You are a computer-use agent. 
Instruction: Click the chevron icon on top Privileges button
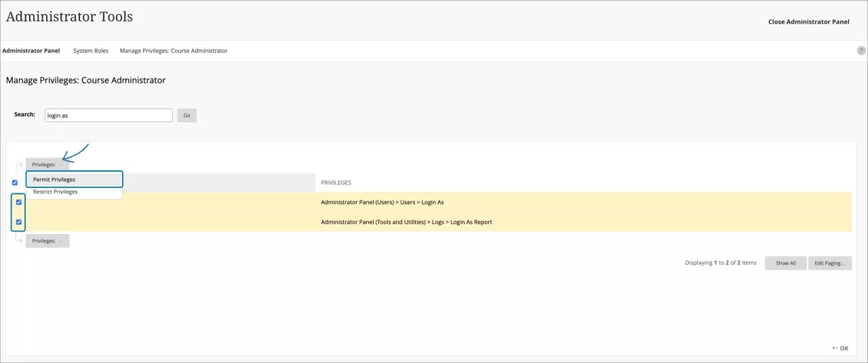click(x=61, y=165)
